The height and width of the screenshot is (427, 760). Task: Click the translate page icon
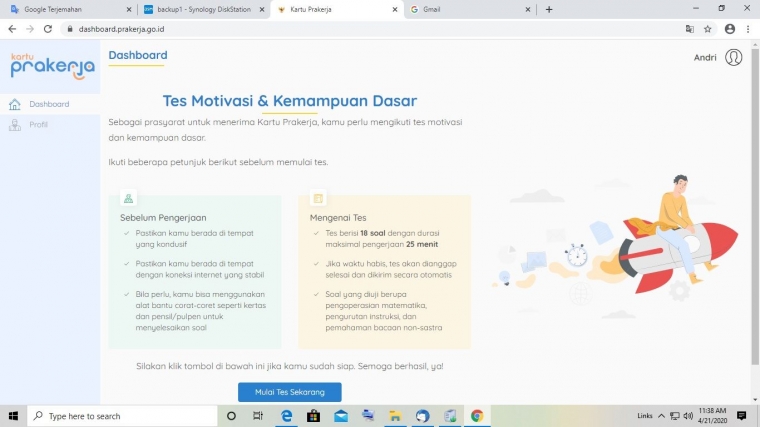click(690, 29)
